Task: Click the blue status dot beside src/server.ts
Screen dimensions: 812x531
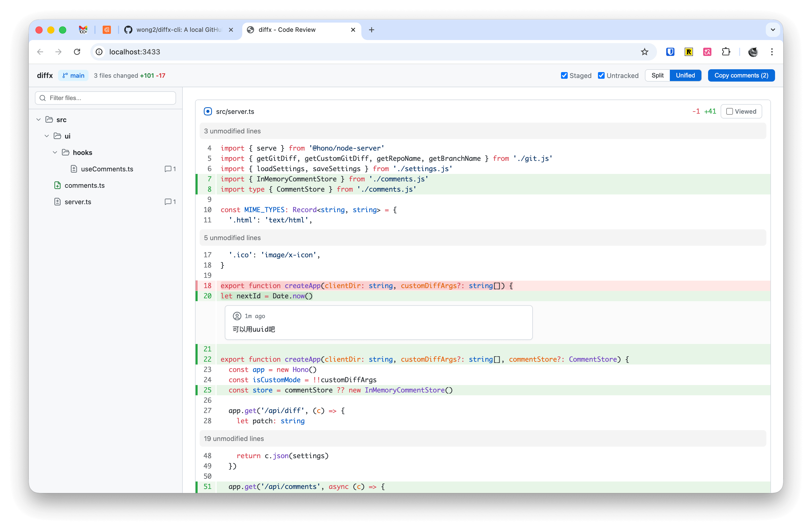Action: [x=208, y=111]
